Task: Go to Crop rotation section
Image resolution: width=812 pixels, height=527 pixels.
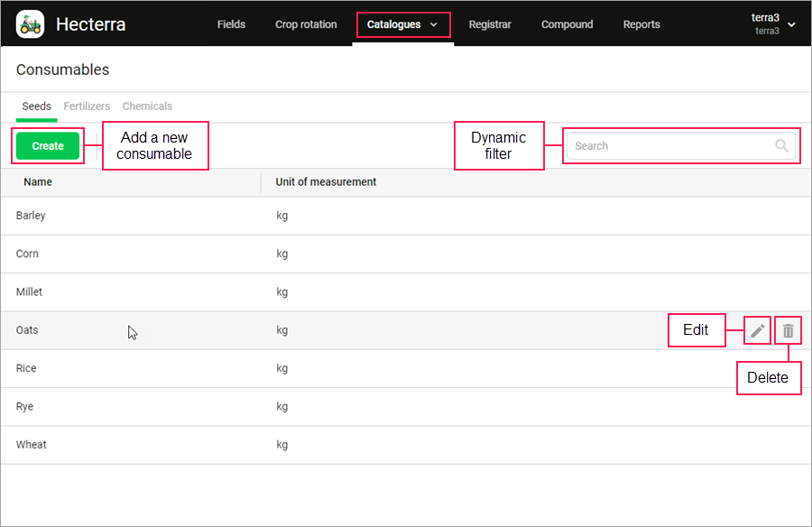Action: click(x=306, y=24)
